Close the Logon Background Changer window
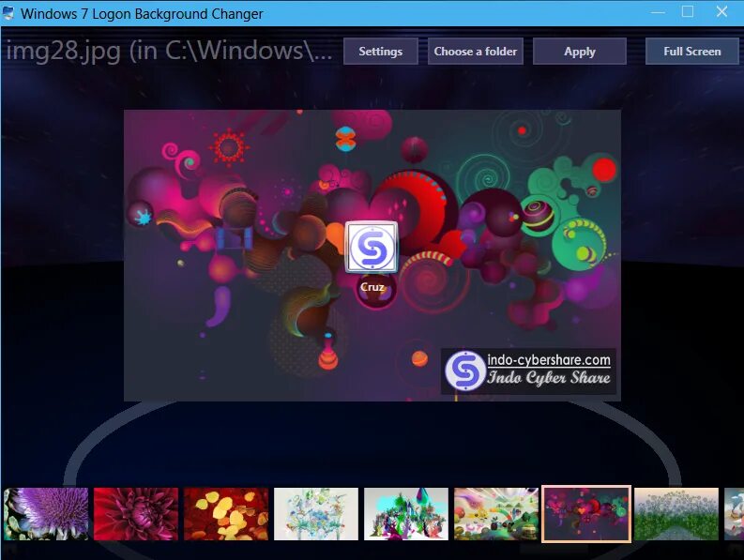 [721, 12]
